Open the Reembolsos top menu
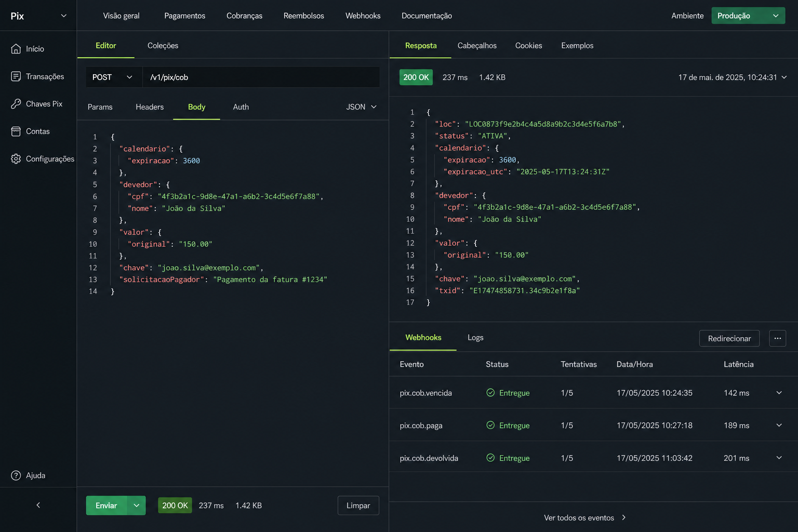Screen dimensions: 798x532 pyautogui.click(x=303, y=16)
